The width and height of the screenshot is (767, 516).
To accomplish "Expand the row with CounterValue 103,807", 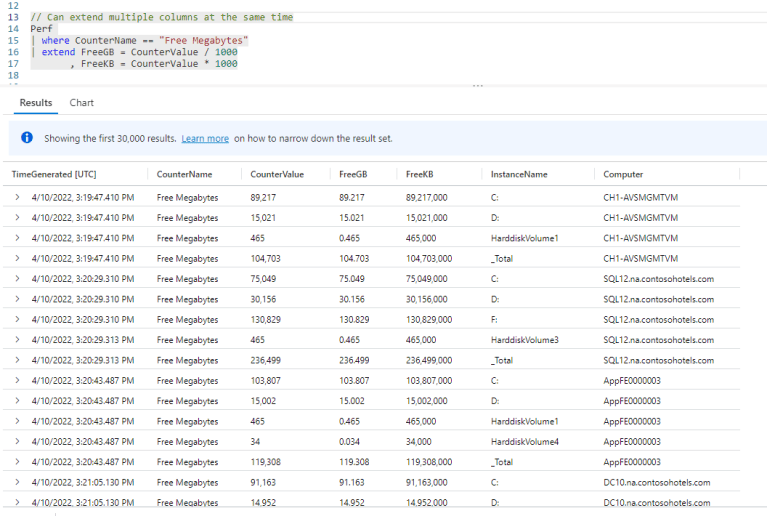I will coord(17,381).
